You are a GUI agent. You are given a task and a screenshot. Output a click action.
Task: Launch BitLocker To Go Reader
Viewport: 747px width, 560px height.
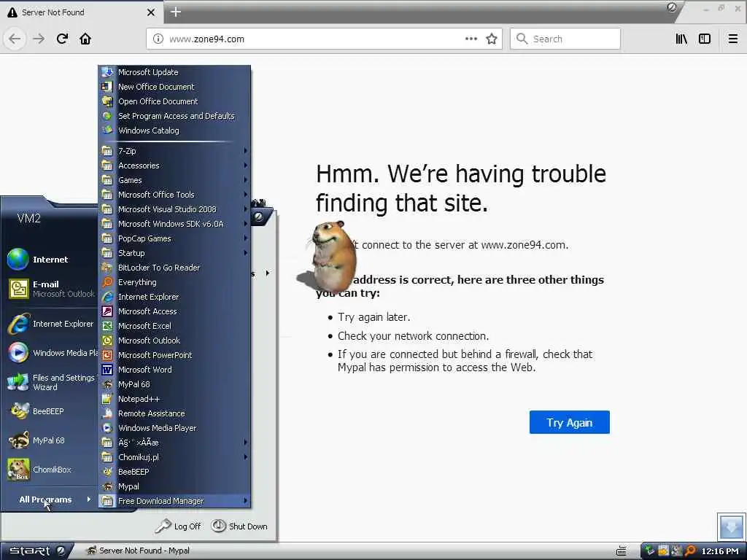[174, 268]
